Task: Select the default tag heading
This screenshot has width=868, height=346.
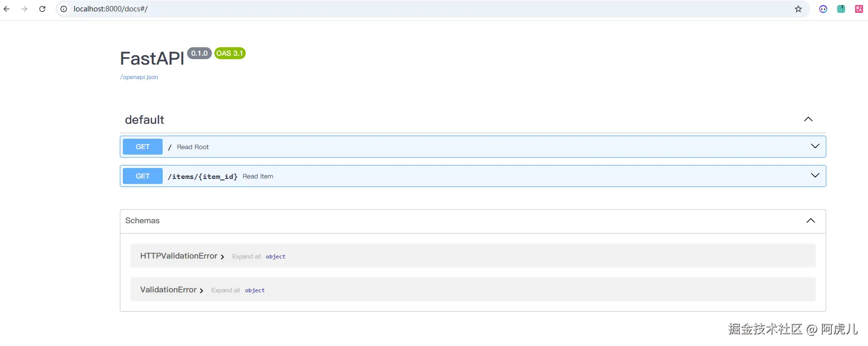Action: [144, 120]
